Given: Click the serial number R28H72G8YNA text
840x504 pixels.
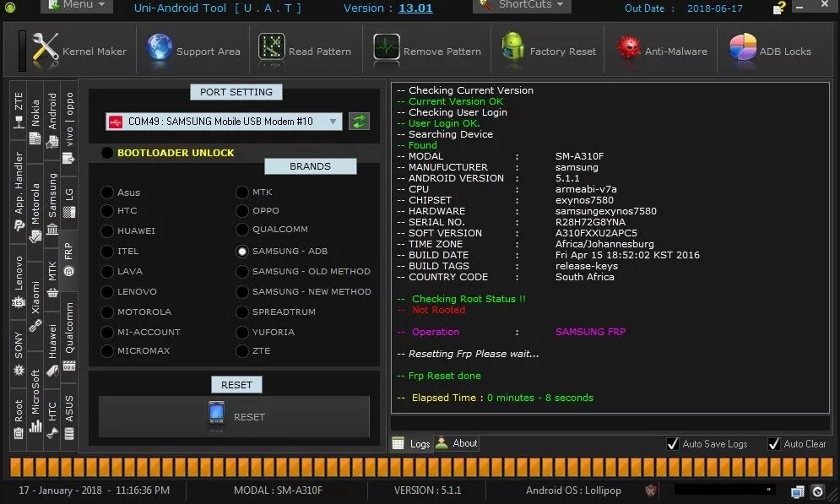Looking at the screenshot, I should pyautogui.click(x=590, y=222).
